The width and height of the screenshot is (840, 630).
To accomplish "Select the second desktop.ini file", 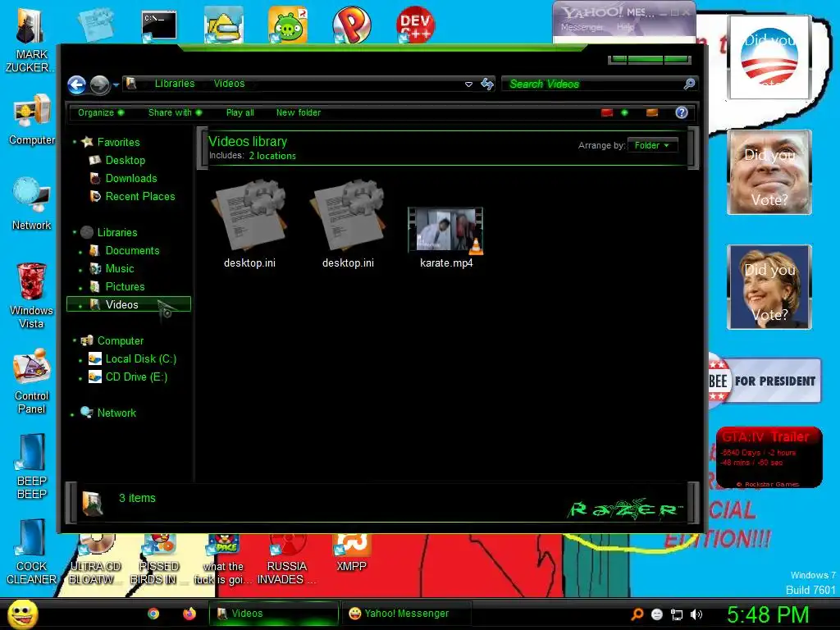I will click(x=348, y=225).
